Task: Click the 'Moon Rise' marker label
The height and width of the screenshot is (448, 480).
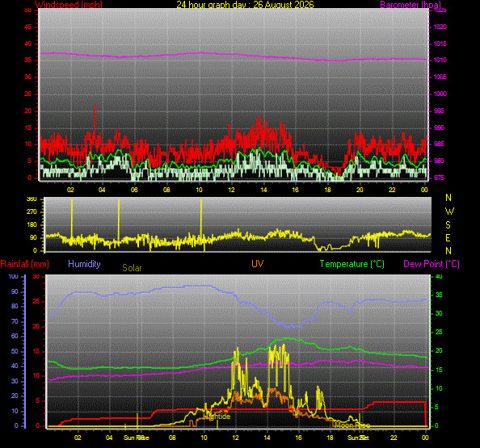Action: click(x=352, y=425)
